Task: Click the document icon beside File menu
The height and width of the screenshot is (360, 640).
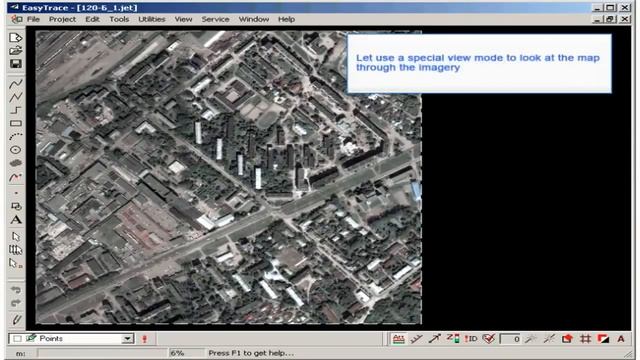Action: click(x=16, y=19)
